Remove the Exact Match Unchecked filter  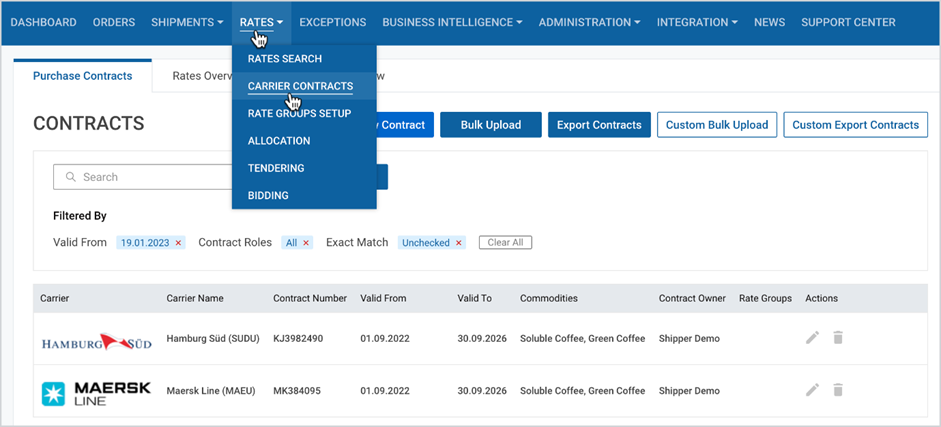coord(458,243)
